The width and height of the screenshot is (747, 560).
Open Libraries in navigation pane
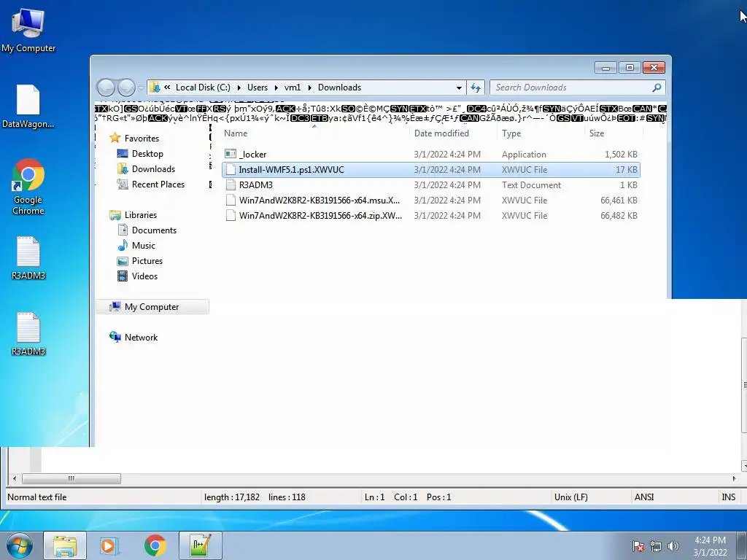pyautogui.click(x=141, y=215)
